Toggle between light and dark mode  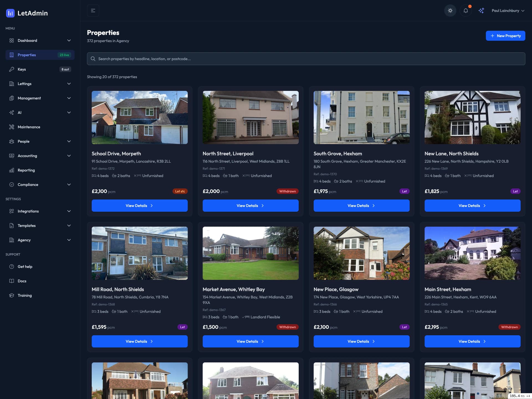tap(450, 10)
